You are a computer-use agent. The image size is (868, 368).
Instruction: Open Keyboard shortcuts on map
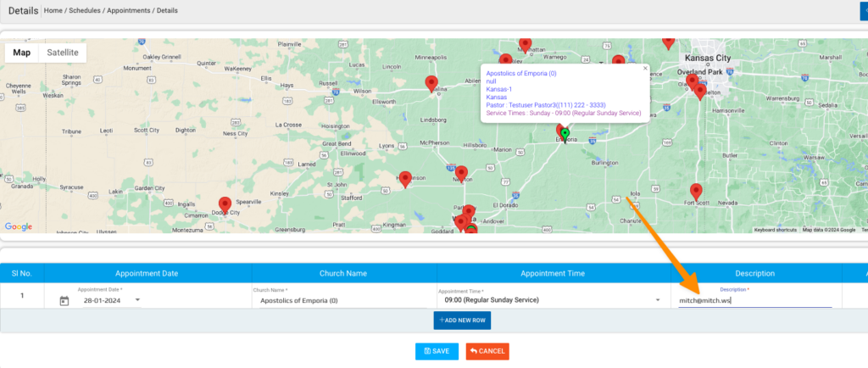(775, 230)
